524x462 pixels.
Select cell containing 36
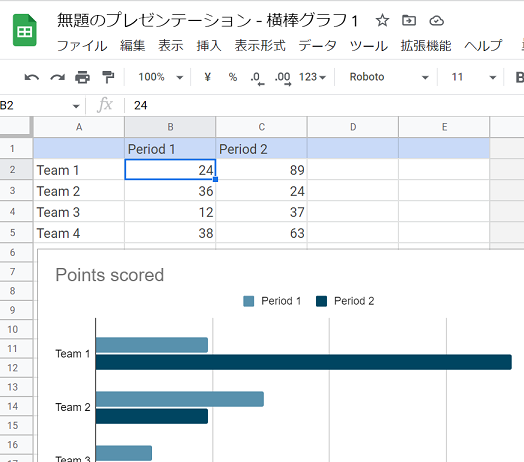click(170, 191)
